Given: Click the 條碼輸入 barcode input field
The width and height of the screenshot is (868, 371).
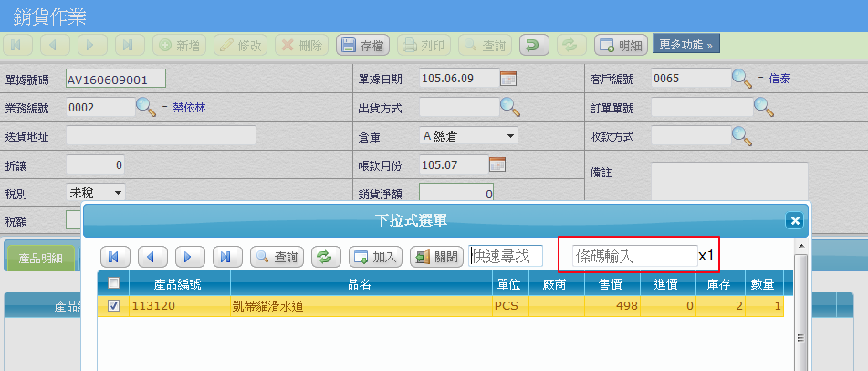Looking at the screenshot, I should click(x=633, y=257).
